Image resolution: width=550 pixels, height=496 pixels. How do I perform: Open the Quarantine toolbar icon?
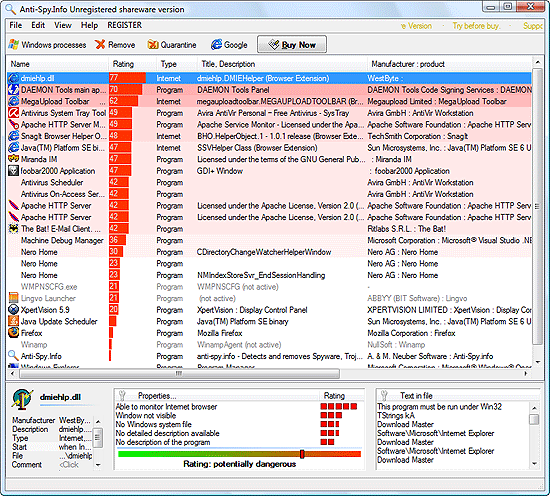click(x=153, y=45)
